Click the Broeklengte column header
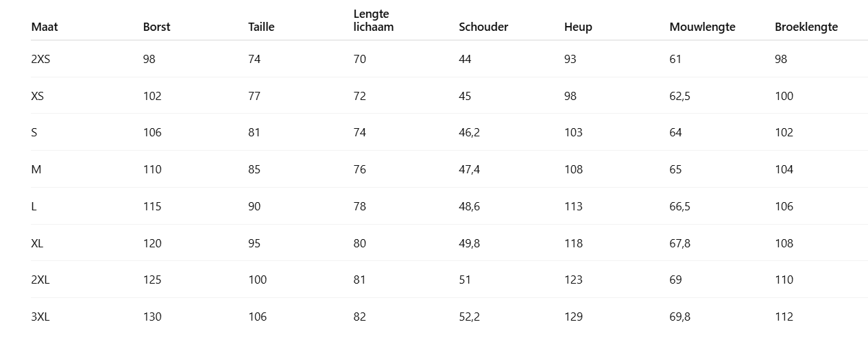 pyautogui.click(x=806, y=27)
